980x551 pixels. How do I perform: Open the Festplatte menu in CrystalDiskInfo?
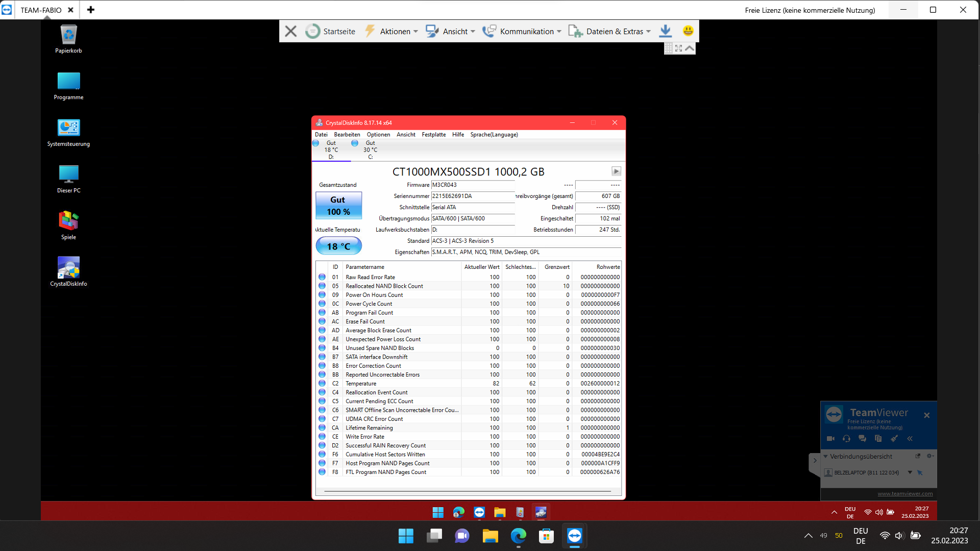433,135
